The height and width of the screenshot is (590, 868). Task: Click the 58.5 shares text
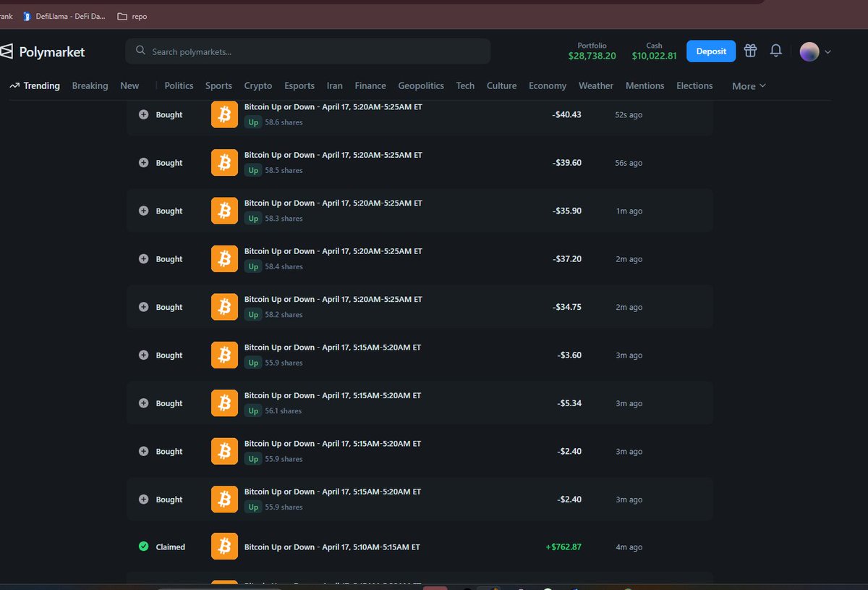(x=284, y=171)
